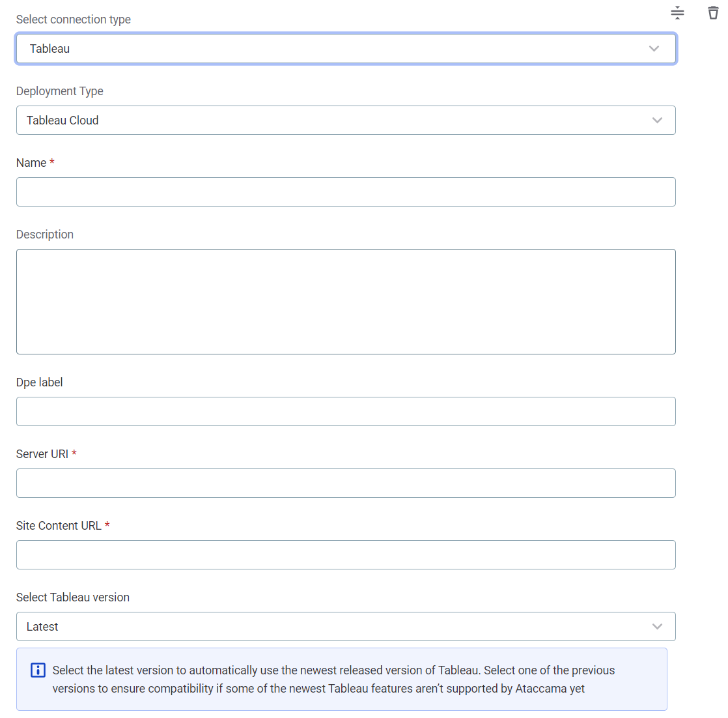Focus the Dpe label input field
Viewport: 728px width, 718px height.
coord(346,412)
